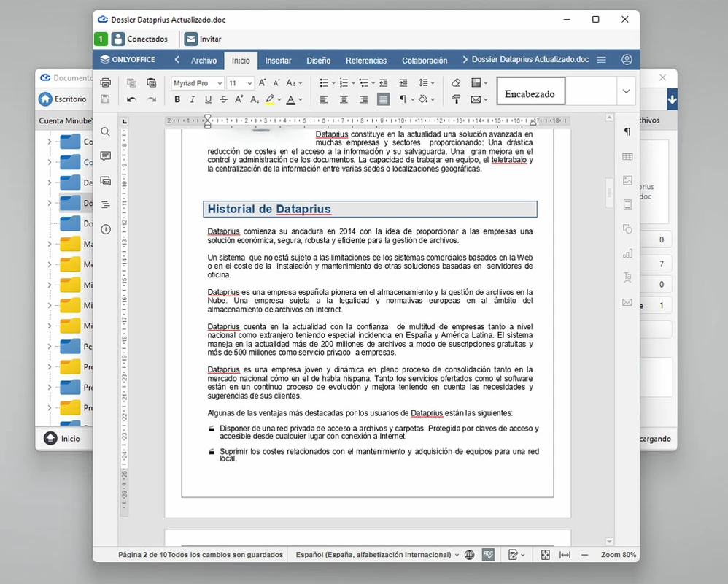Screen dimensions: 728x584
Task: Select the Encabezado style
Action: click(x=531, y=91)
